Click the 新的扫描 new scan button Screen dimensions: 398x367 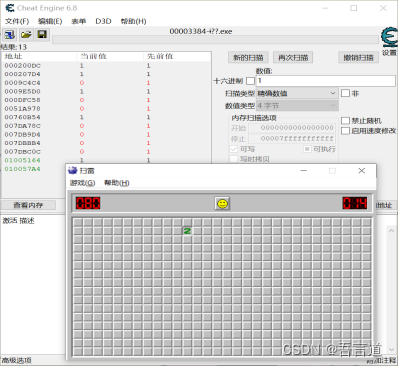pos(248,58)
